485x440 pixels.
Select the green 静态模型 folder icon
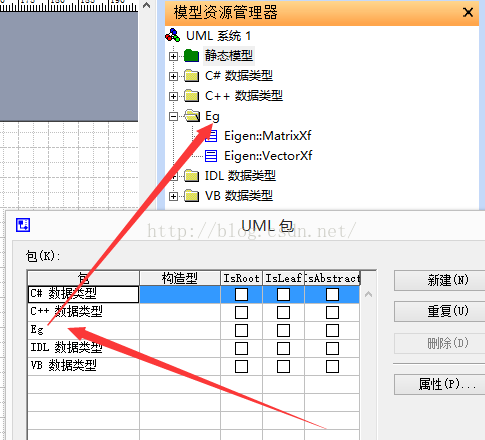191,55
